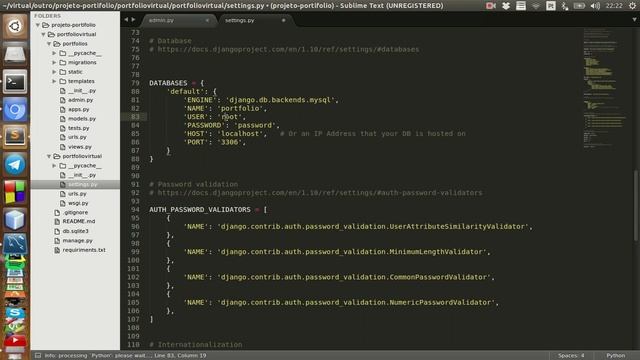640x360 pixels.
Task: Open admin.py in the sidebar
Action: click(x=80, y=100)
